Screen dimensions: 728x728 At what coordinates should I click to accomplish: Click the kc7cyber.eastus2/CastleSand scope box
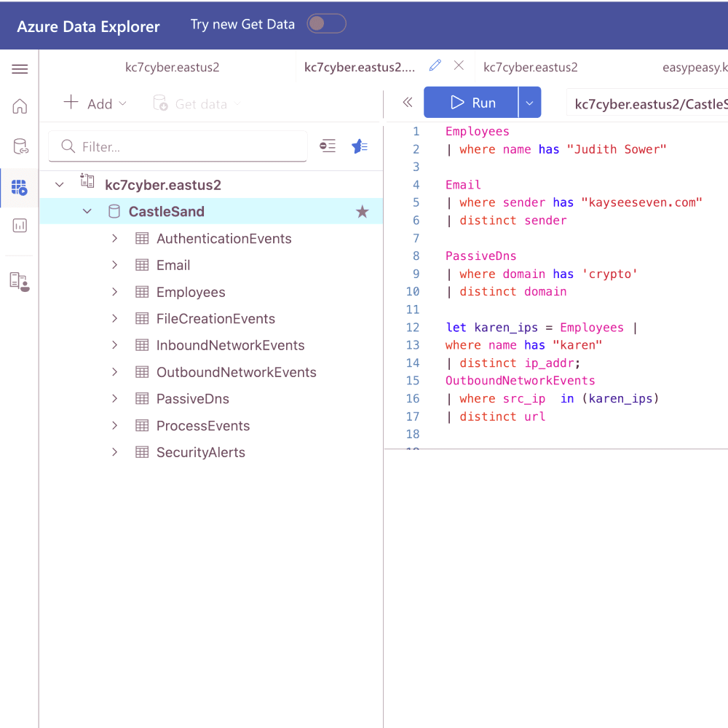(647, 103)
